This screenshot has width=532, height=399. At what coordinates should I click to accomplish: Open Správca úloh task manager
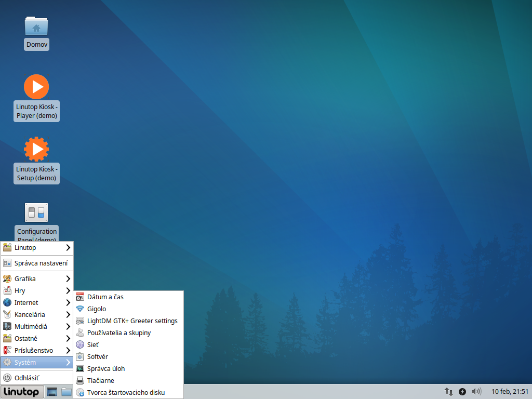click(x=129, y=369)
